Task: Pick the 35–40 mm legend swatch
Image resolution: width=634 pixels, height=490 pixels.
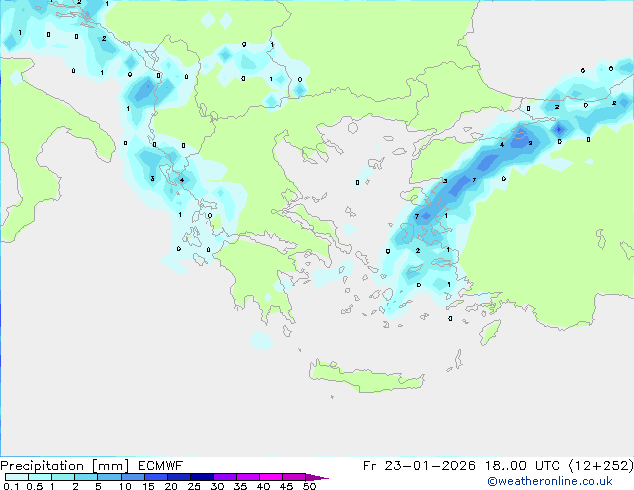Action: [248, 477]
